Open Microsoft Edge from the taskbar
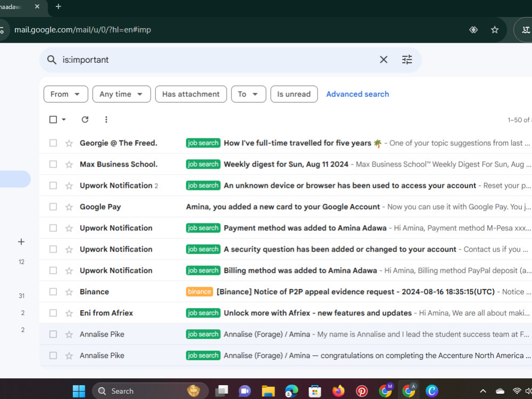The height and width of the screenshot is (399, 532). pos(292,391)
